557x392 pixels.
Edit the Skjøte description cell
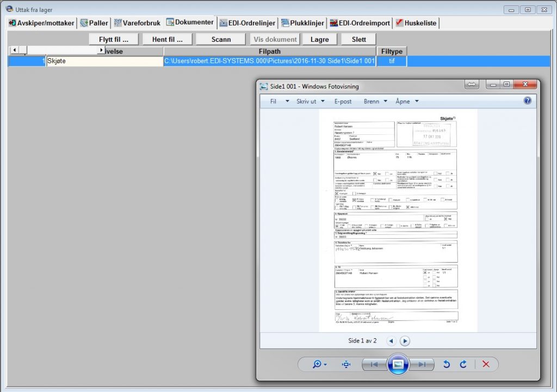[104, 61]
